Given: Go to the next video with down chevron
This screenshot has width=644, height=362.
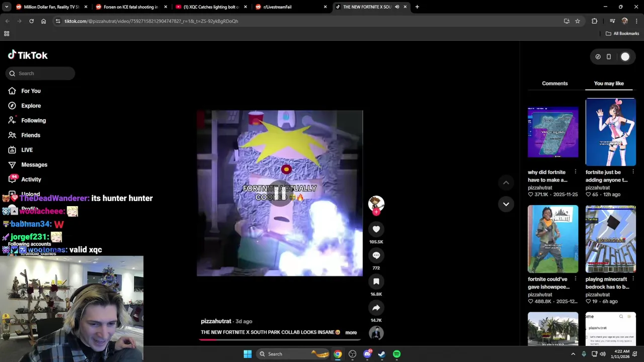Looking at the screenshot, I should [x=506, y=204].
